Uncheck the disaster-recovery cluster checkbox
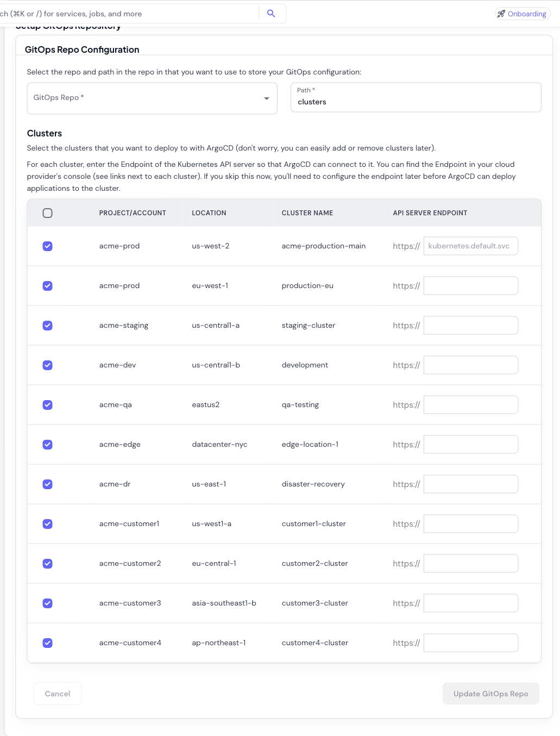The height and width of the screenshot is (736, 560). [x=47, y=484]
